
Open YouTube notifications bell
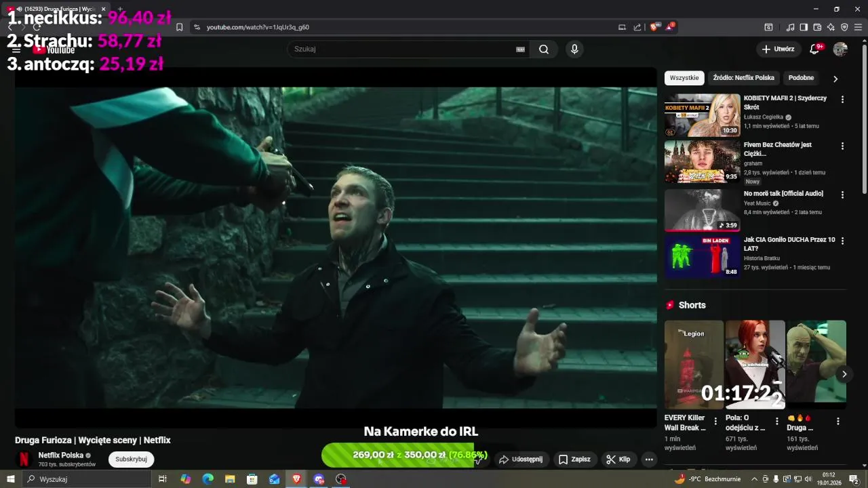pos(815,49)
